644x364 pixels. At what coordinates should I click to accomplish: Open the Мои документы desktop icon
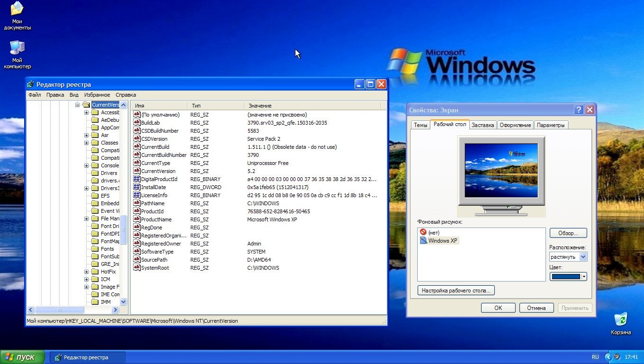[17, 9]
